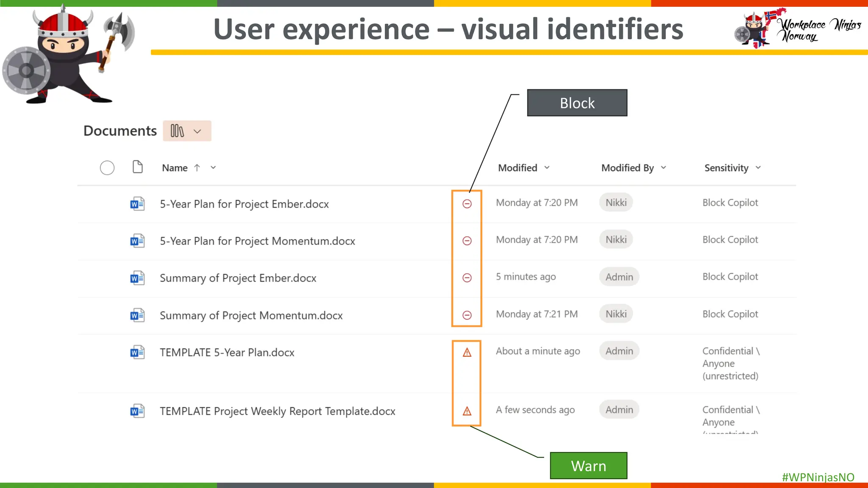Click warning icon for Weekly Report Template
The width and height of the screenshot is (868, 488).
coord(467,411)
